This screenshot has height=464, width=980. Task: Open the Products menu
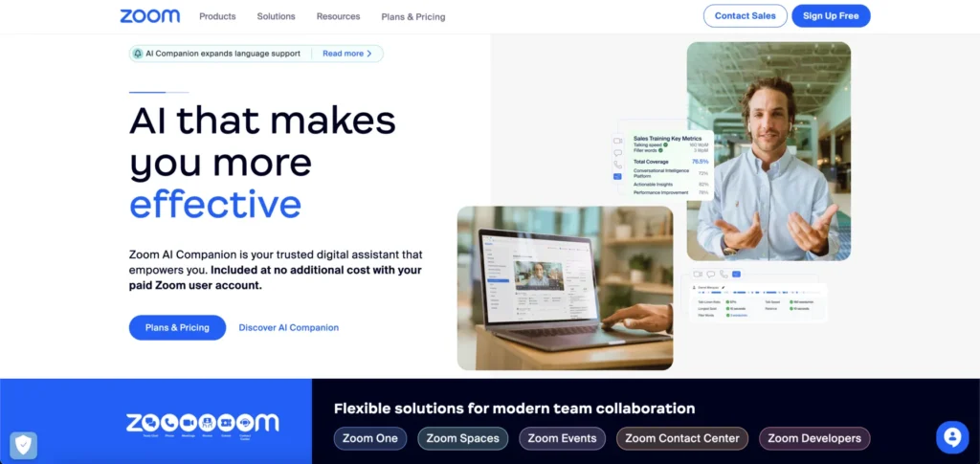pos(217,16)
